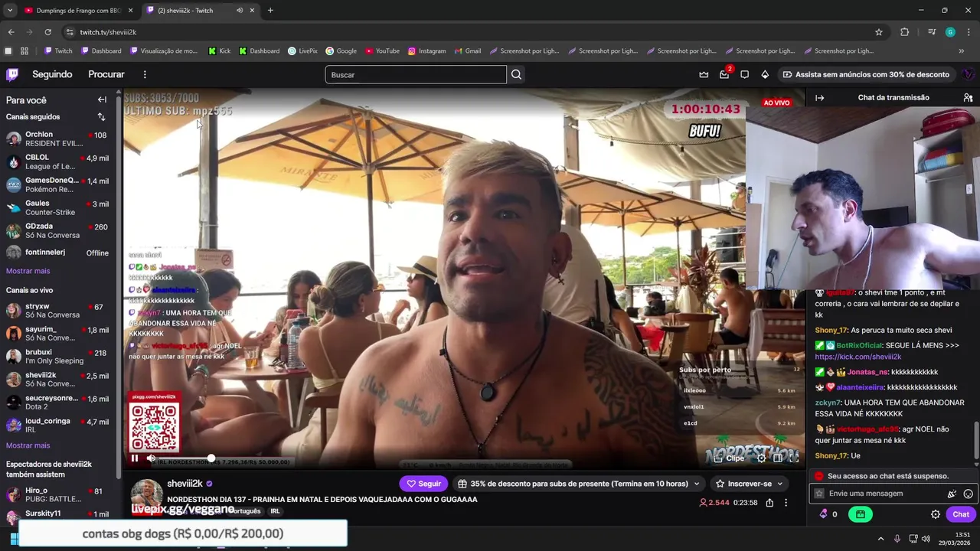Expand the Inscrever-se dropdown

pos(750,484)
